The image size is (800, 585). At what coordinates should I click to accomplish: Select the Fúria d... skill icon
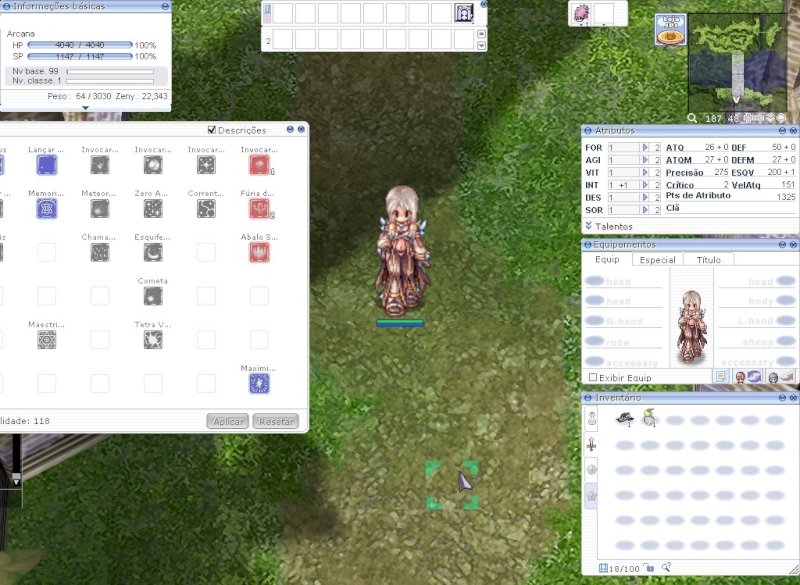click(x=259, y=209)
